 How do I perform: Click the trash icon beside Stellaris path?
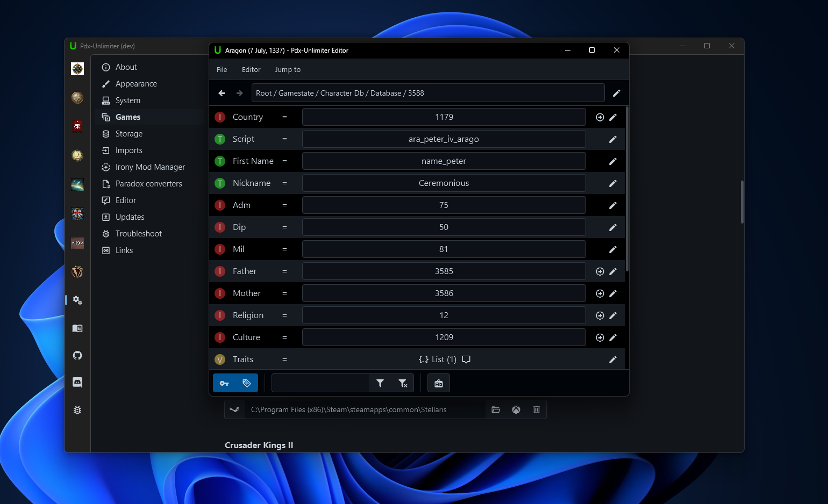tap(536, 409)
